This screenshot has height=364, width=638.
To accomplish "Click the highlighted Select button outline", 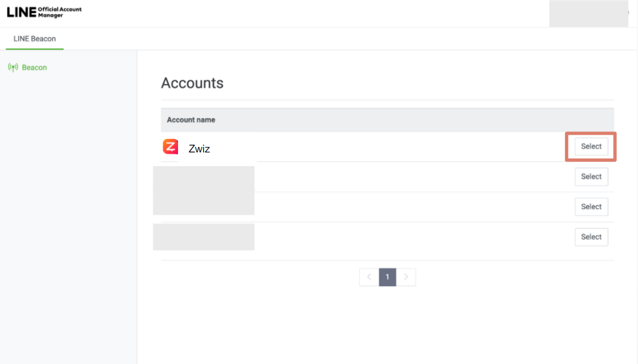I will coord(591,146).
